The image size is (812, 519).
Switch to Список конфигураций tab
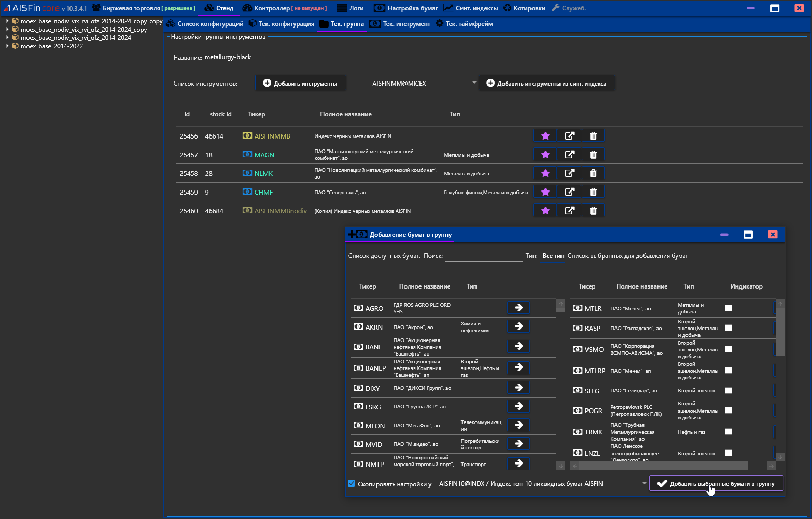pos(205,24)
